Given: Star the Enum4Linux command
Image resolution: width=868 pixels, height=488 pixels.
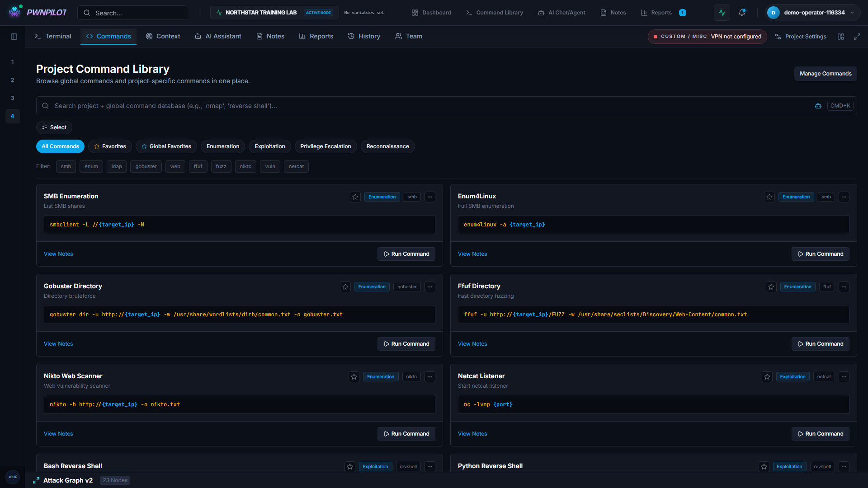Looking at the screenshot, I should click(769, 197).
